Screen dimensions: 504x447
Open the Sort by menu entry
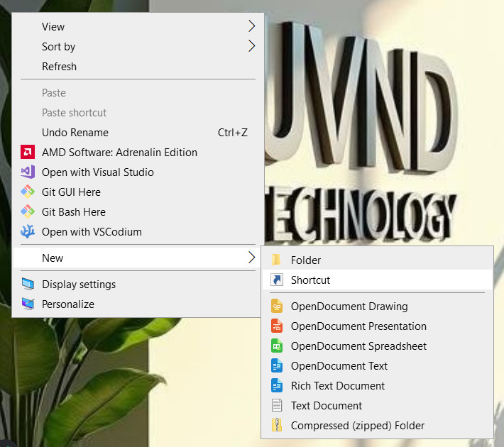point(138,46)
